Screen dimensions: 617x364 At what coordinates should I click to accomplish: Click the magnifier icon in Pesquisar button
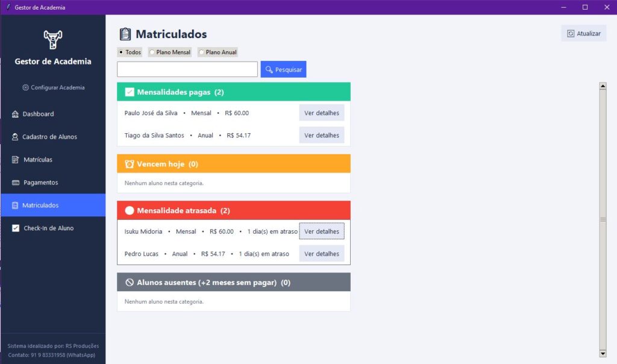269,70
